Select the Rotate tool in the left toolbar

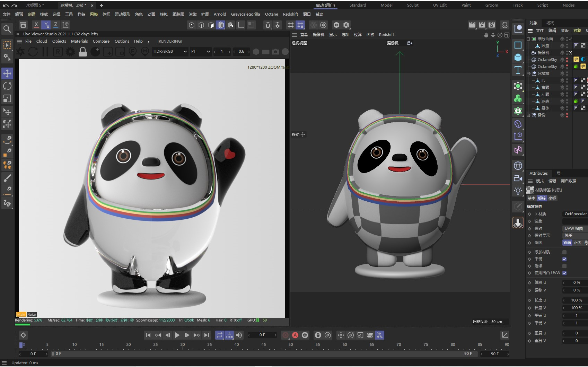pos(7,86)
